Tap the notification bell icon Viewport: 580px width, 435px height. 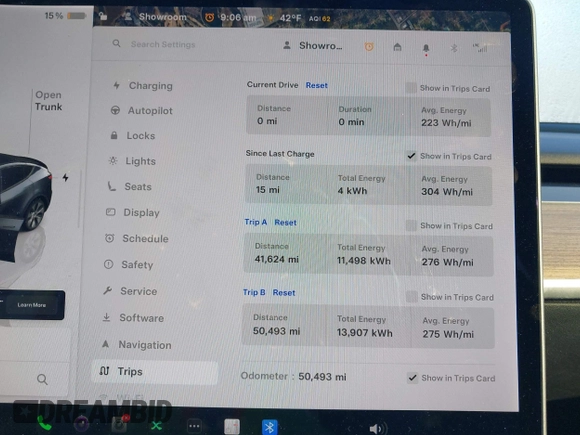[x=426, y=48]
